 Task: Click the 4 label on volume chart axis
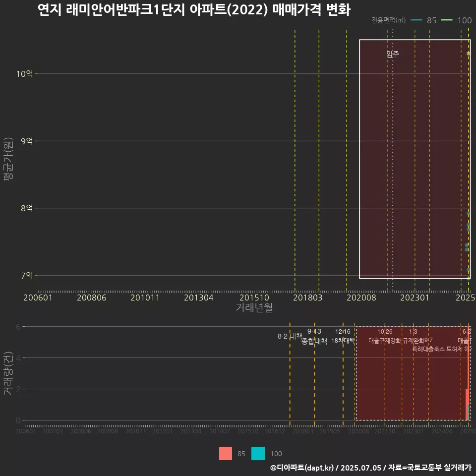pyautogui.click(x=18, y=358)
